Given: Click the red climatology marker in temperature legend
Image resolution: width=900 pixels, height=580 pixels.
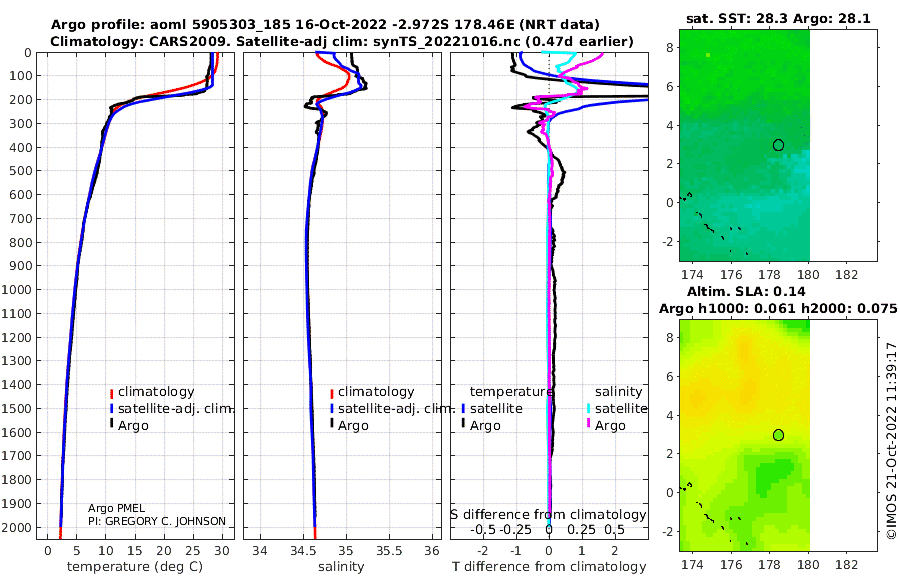Looking at the screenshot, I should pos(111,393).
